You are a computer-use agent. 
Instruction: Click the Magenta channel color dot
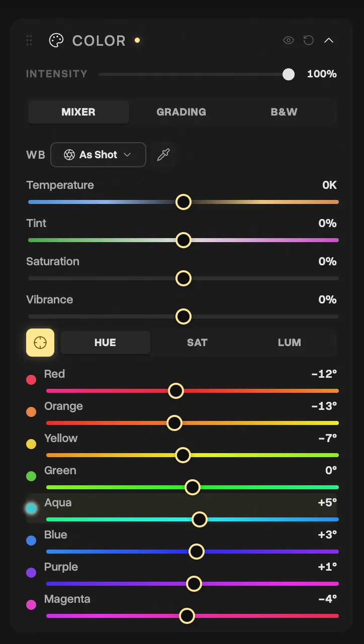pyautogui.click(x=31, y=604)
